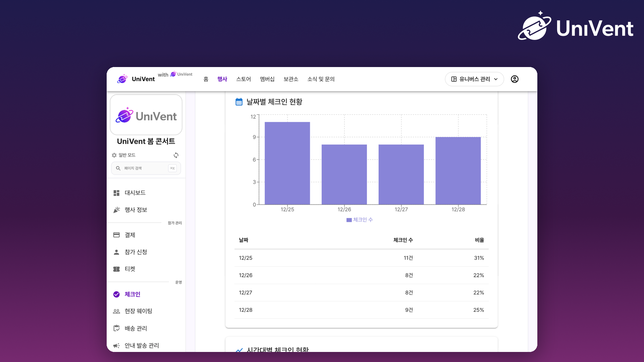The width and height of the screenshot is (644, 362).
Task: Click the search magnifier icon in 페이지 검색
Action: 118,168
